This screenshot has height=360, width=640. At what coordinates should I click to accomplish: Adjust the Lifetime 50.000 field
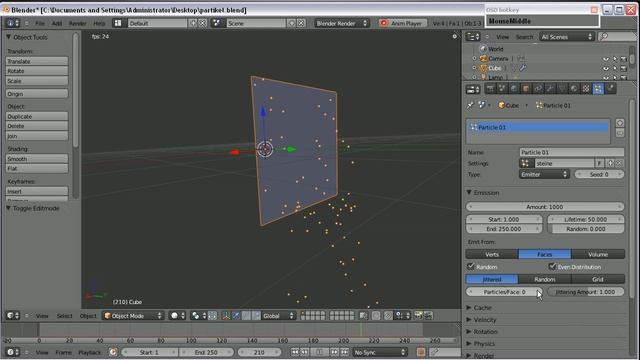pos(586,219)
